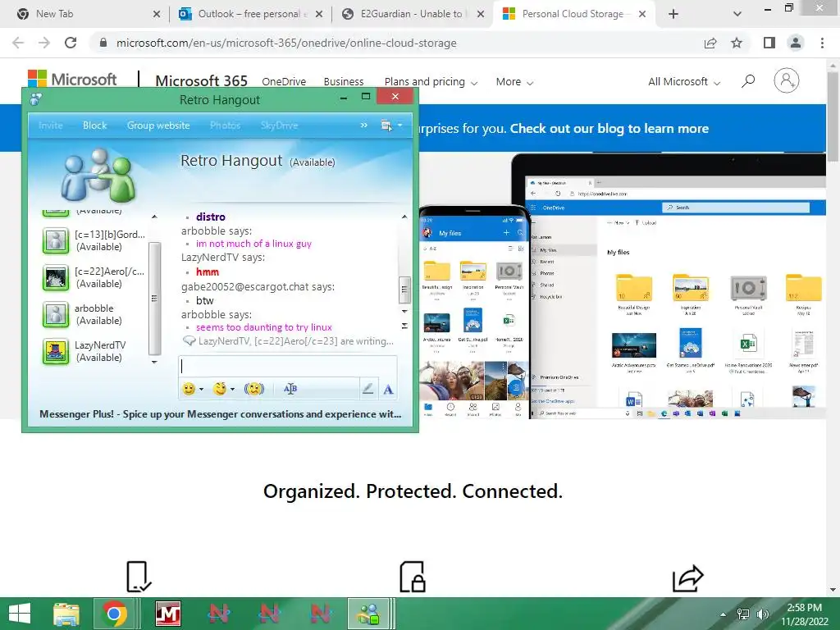
Task: Open the Windows Start button
Action: (20, 614)
